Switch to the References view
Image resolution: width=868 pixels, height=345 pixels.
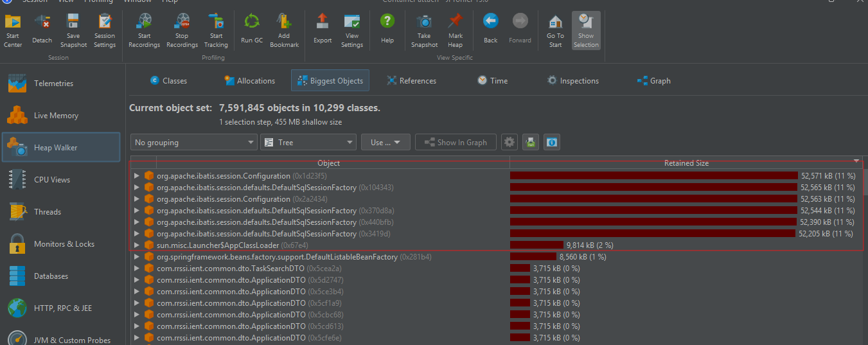(411, 81)
